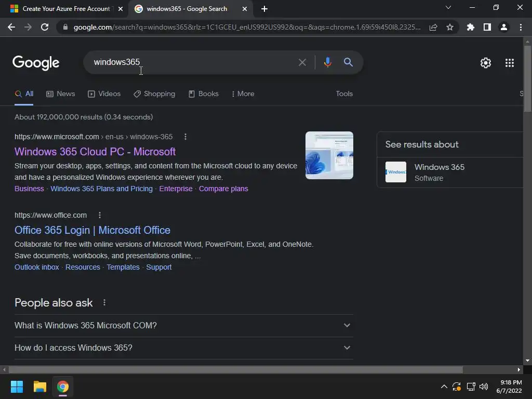Click horizontal scrollbar right arrow
This screenshot has width=532, height=399.
click(519, 369)
